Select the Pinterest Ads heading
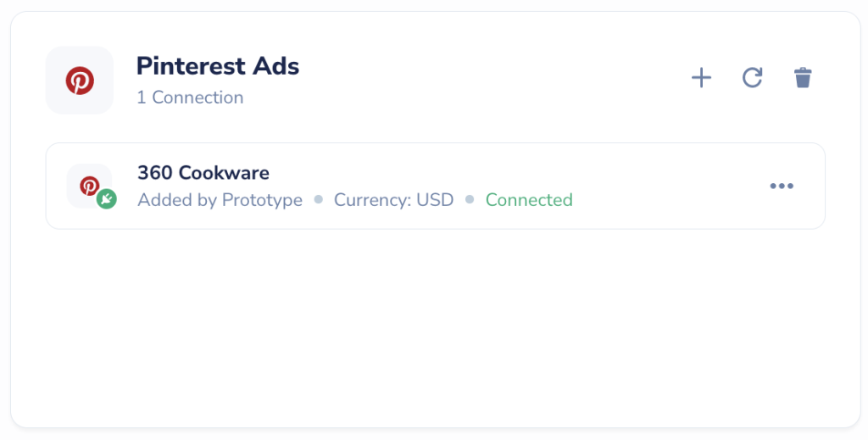Viewport: 868px width, 440px height. [218, 66]
